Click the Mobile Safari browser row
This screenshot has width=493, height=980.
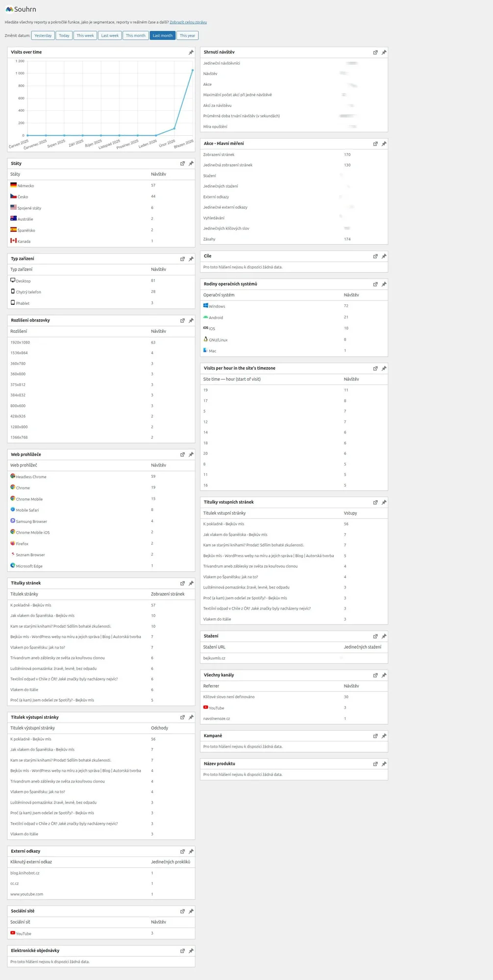tap(101, 510)
